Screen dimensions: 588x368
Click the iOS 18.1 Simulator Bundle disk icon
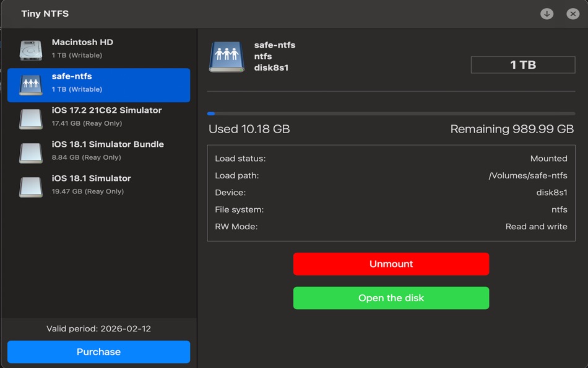tap(31, 153)
